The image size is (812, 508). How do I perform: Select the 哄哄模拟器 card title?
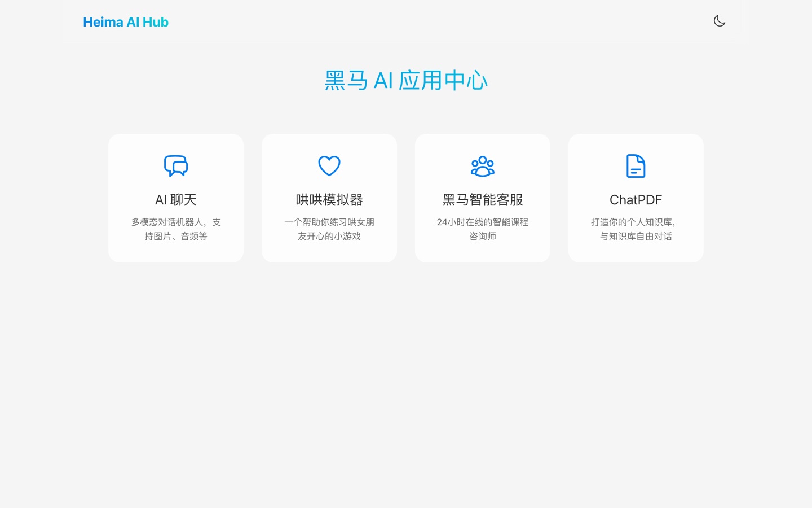pos(329,200)
